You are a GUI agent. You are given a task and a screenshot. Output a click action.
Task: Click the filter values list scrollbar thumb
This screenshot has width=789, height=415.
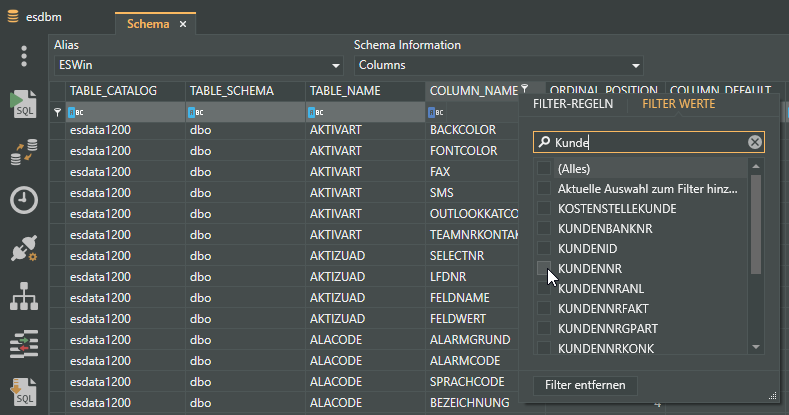tap(756, 224)
